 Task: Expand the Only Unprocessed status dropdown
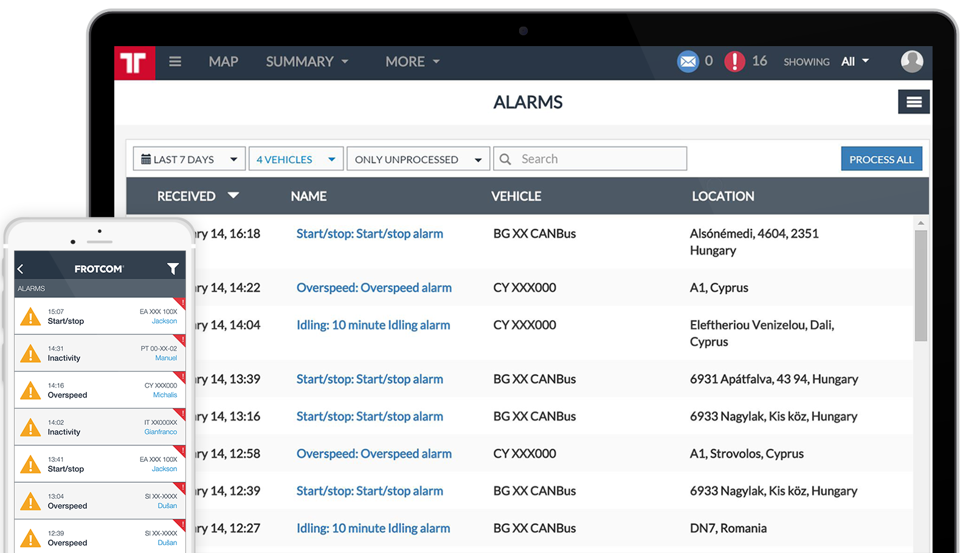[418, 159]
